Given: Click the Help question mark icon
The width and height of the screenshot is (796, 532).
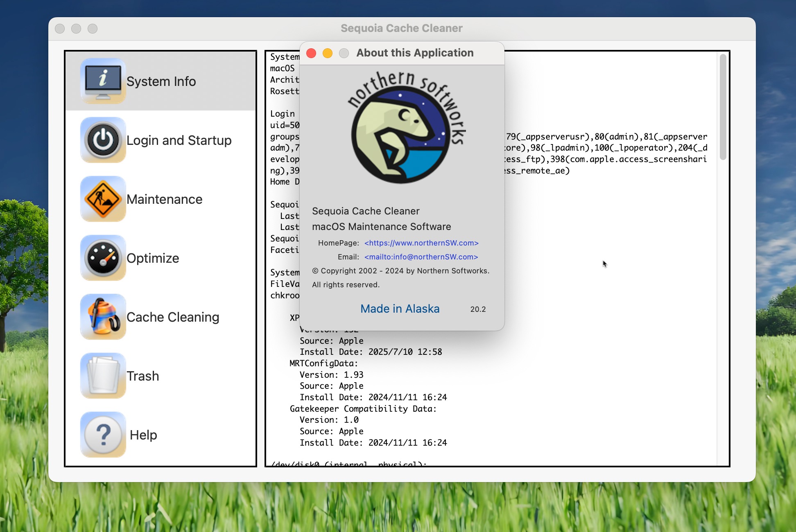Looking at the screenshot, I should coord(103,435).
